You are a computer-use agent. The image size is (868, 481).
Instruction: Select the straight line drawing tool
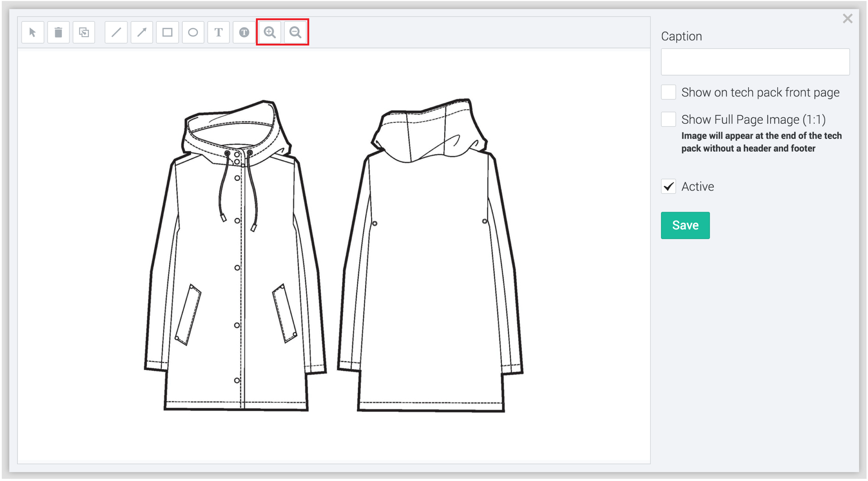(116, 32)
